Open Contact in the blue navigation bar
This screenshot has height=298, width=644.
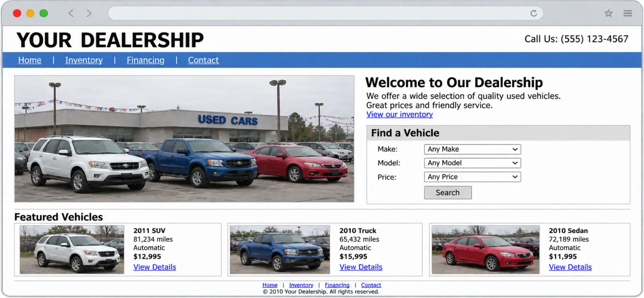point(203,60)
